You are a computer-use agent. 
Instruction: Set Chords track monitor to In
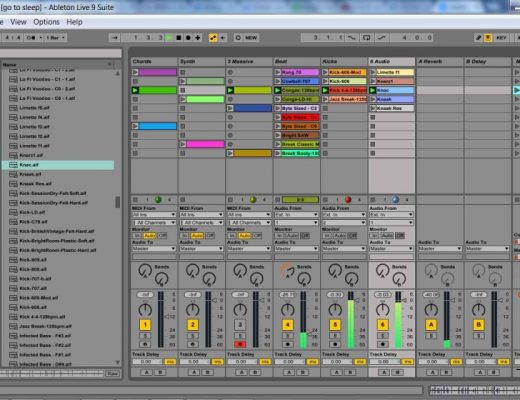(x=136, y=235)
